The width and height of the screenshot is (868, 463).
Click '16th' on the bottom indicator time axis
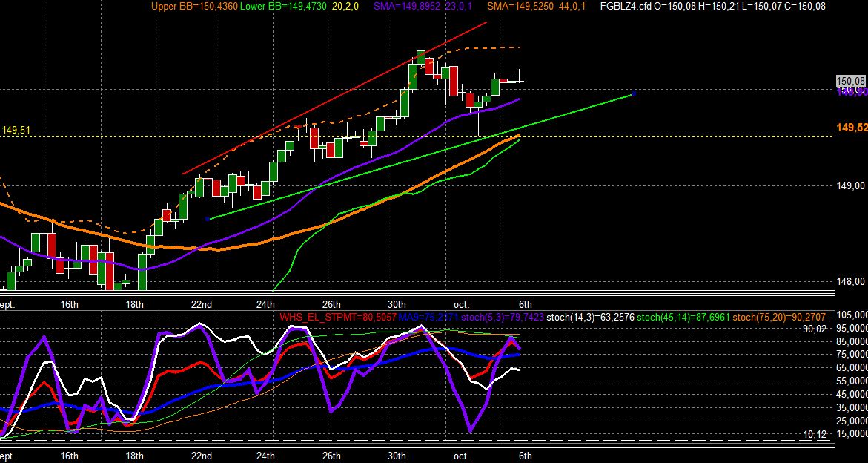pos(69,456)
